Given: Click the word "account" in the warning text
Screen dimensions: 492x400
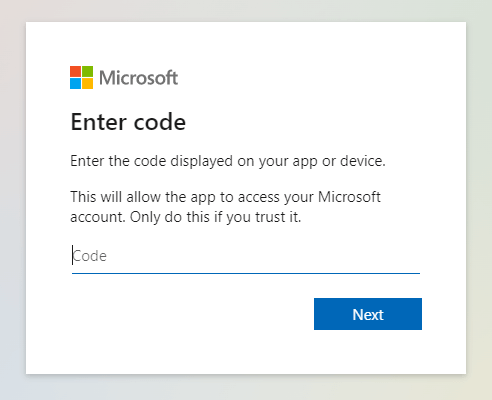Looking at the screenshot, I should [x=98, y=217].
